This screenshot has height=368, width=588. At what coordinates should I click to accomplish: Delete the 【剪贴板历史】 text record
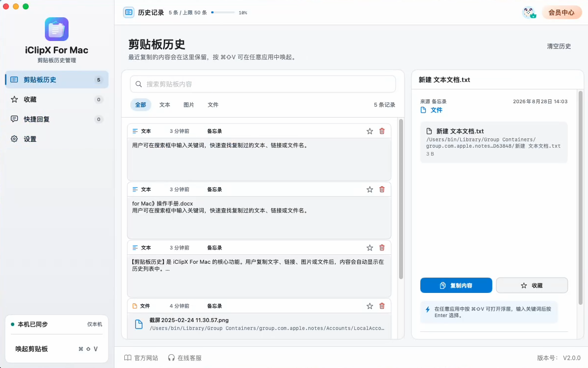(382, 247)
